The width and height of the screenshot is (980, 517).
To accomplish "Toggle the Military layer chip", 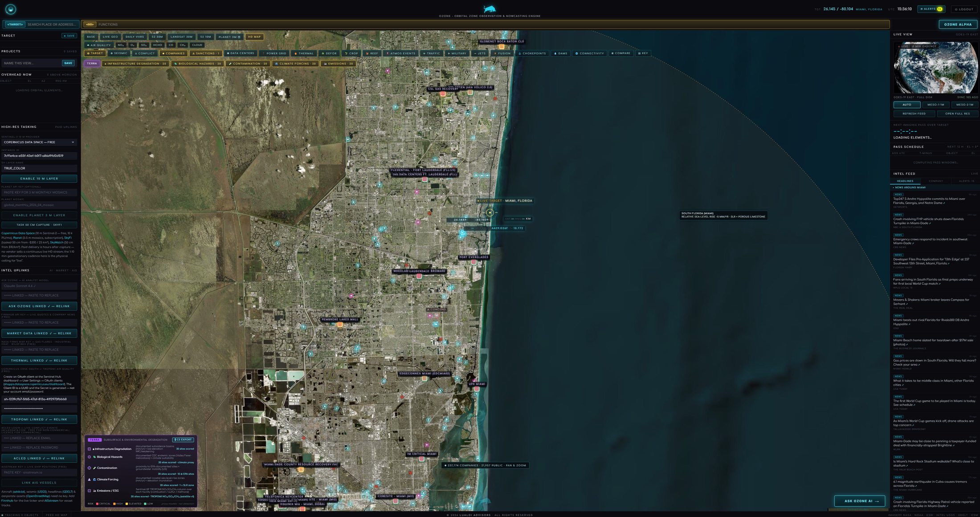I will 457,53.
